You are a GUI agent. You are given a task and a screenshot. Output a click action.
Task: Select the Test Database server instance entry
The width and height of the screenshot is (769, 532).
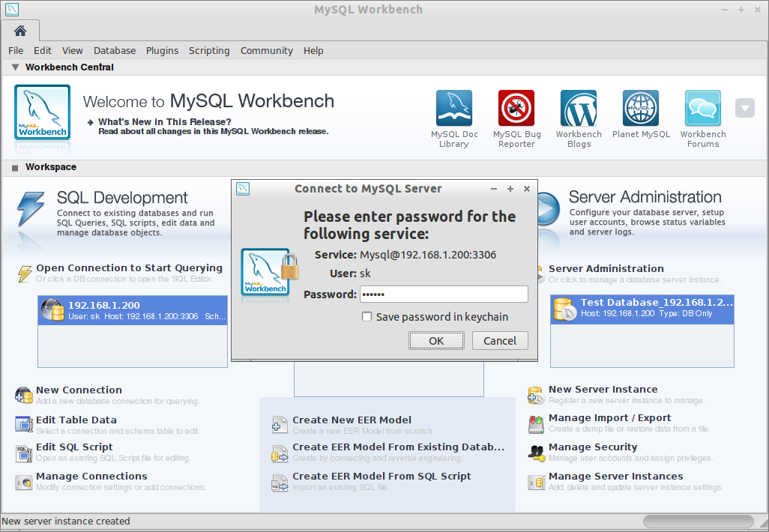click(x=642, y=309)
